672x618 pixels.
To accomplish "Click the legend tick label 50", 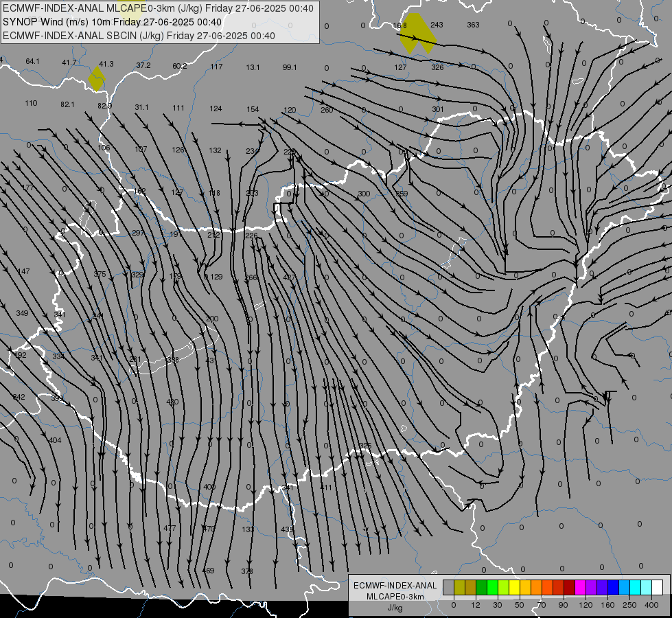I will (x=519, y=605).
